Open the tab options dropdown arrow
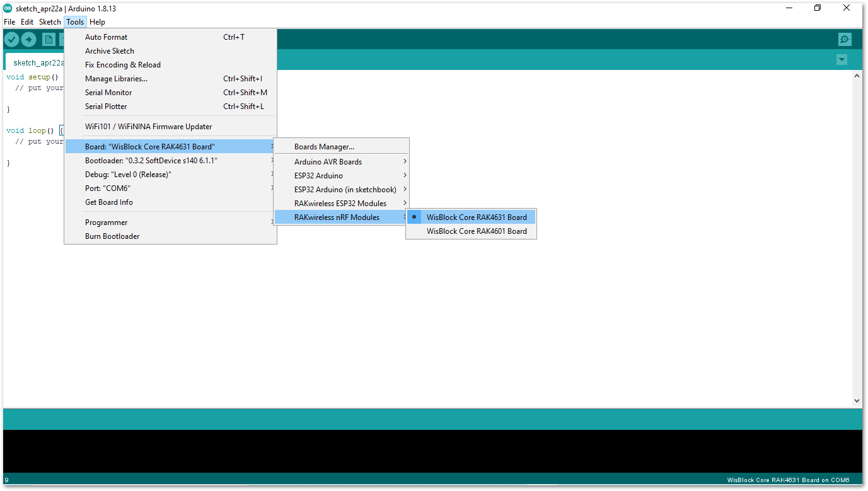This screenshot has height=491, width=868. (842, 60)
